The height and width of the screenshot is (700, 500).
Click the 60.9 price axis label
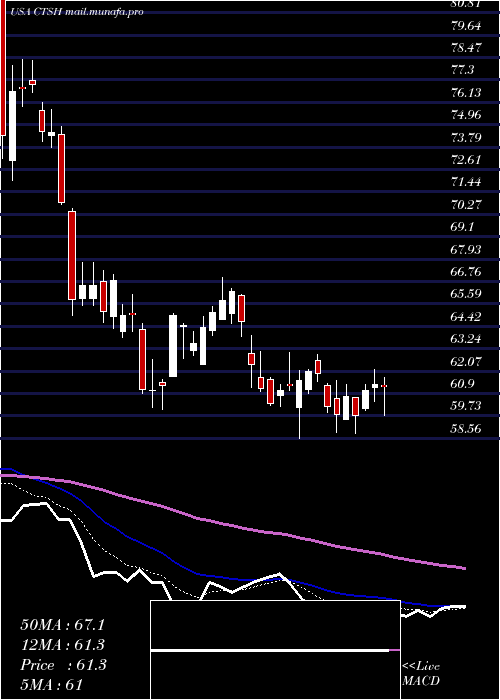[x=463, y=383]
